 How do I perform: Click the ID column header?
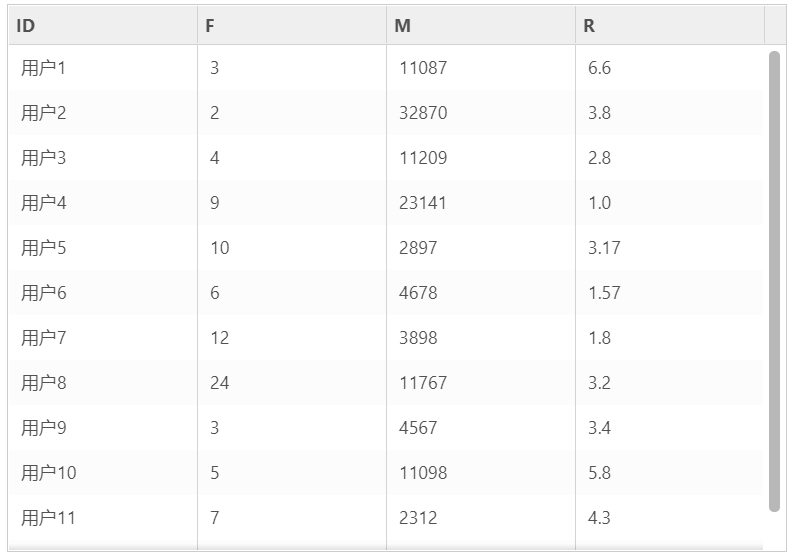103,25
